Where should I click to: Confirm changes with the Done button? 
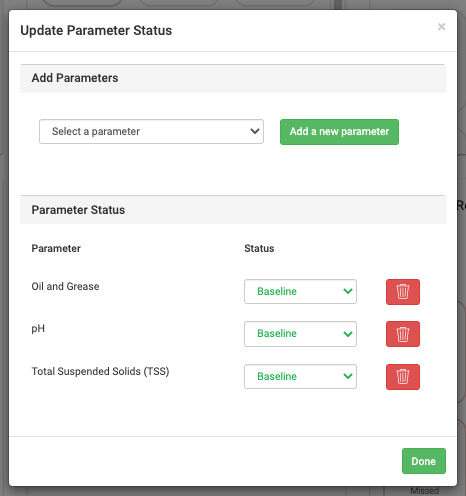point(424,461)
